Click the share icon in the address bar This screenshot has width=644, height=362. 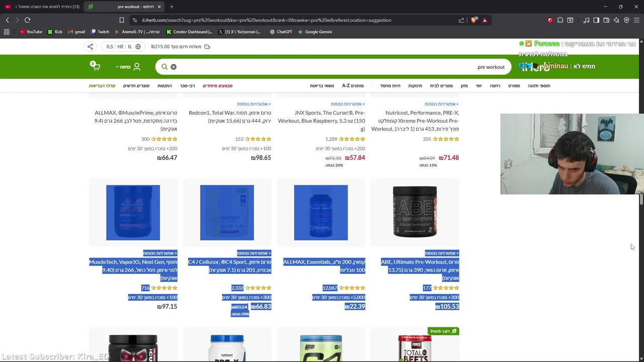click(x=461, y=20)
